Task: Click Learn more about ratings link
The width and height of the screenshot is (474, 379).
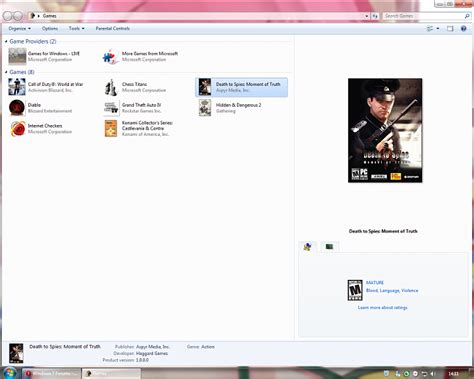Action: pos(382,307)
